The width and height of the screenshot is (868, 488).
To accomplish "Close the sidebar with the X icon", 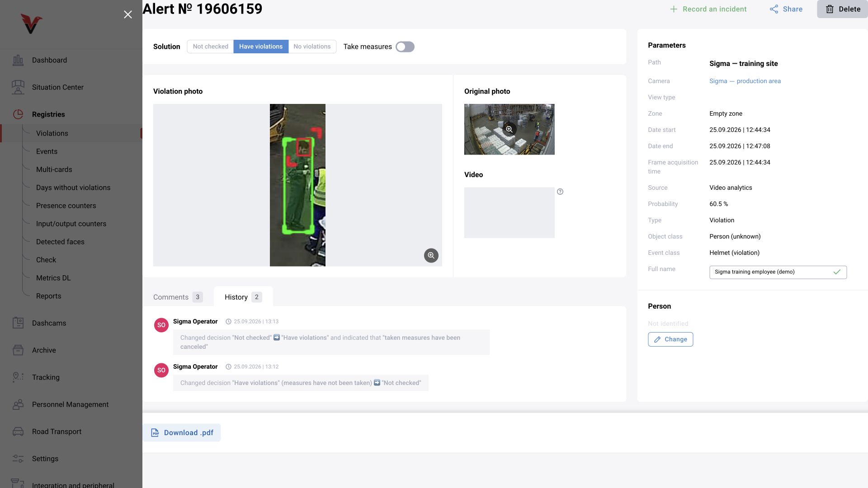I will coord(128,14).
